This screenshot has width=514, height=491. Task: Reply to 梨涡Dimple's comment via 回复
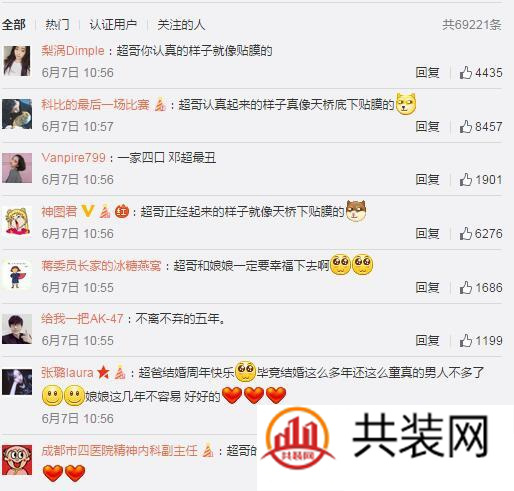coord(427,72)
